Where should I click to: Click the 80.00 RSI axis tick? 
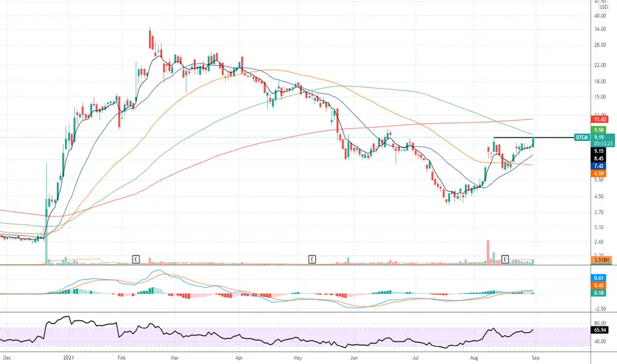(x=600, y=324)
